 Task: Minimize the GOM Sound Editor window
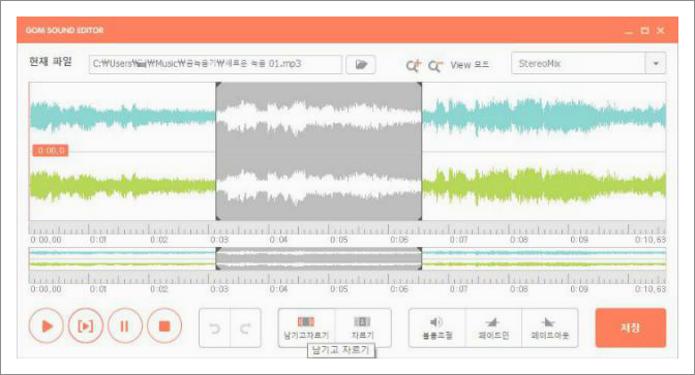point(629,31)
